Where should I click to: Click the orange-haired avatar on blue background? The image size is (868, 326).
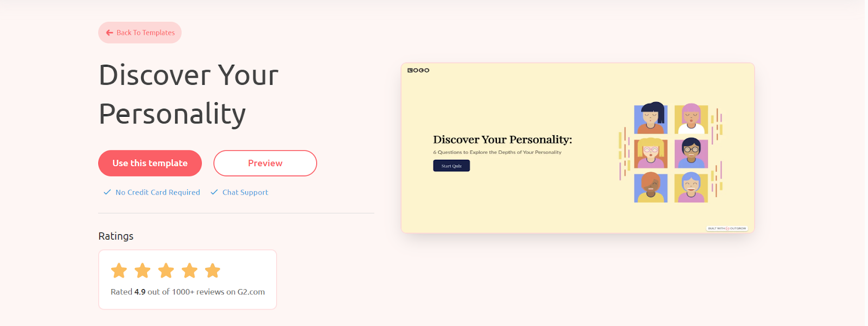click(651, 187)
